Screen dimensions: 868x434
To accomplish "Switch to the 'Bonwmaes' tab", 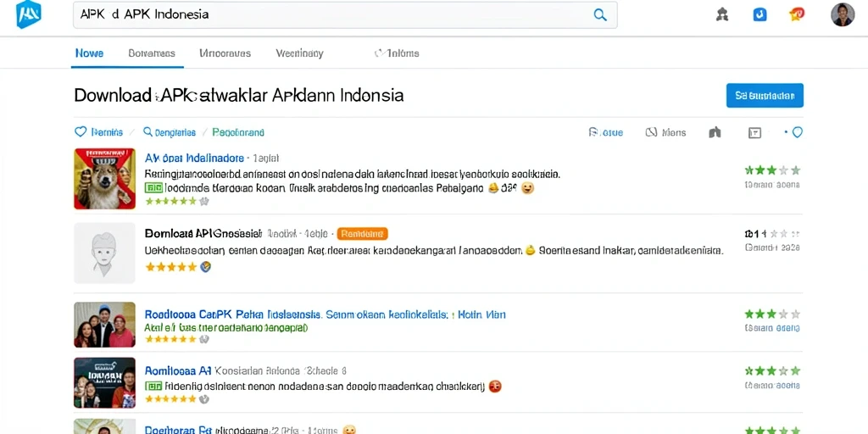I will pyautogui.click(x=152, y=53).
